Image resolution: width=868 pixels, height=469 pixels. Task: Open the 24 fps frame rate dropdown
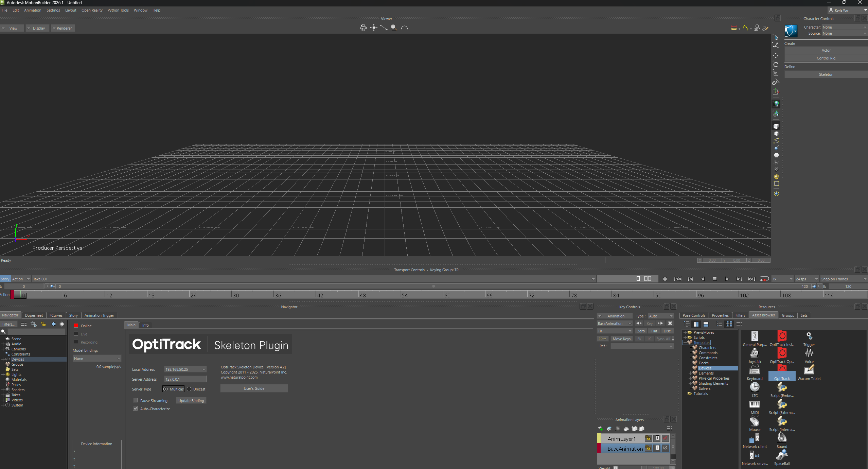click(x=807, y=279)
